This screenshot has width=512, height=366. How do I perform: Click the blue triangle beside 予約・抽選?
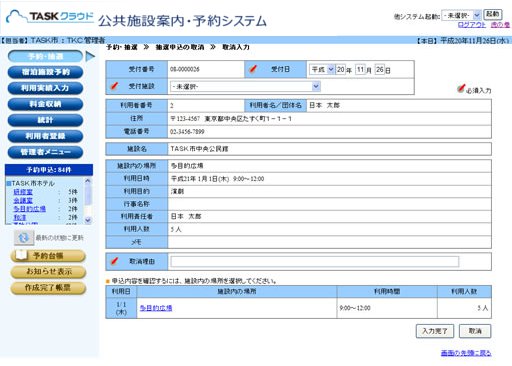tap(90, 56)
